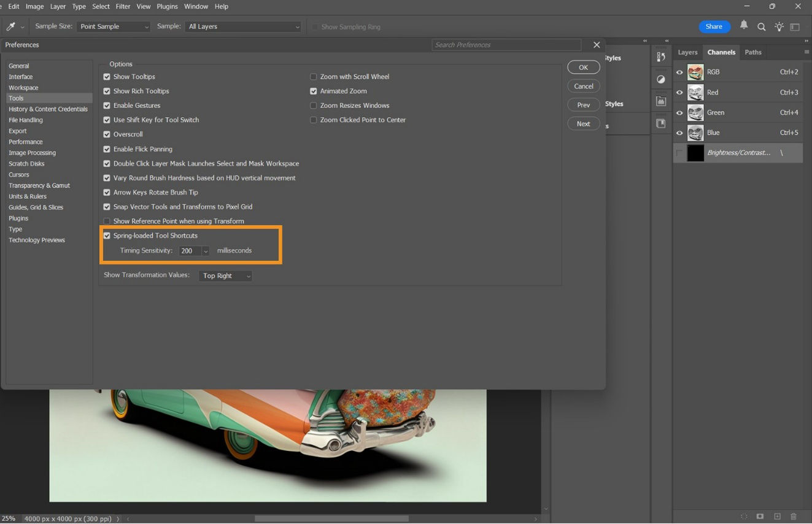
Task: Open the Filter menu
Action: 122,6
